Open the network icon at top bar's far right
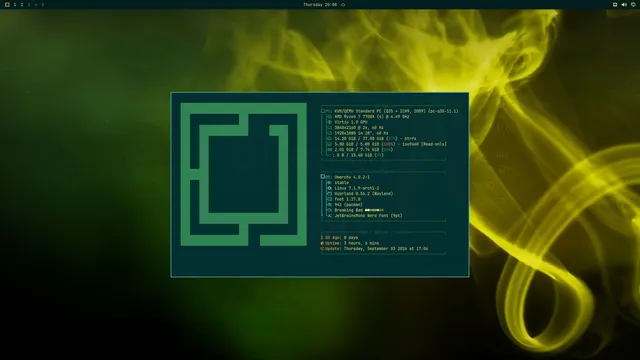Image resolution: width=640 pixels, height=360 pixels. tap(633, 4)
